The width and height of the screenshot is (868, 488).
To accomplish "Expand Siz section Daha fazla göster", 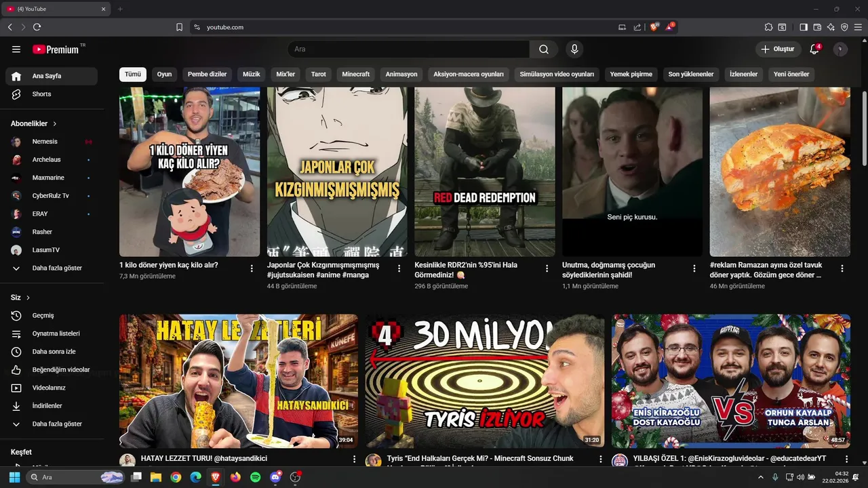I will (x=52, y=424).
